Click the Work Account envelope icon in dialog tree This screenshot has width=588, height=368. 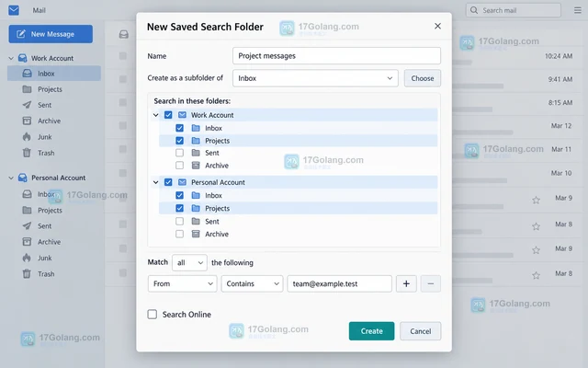pyautogui.click(x=182, y=115)
